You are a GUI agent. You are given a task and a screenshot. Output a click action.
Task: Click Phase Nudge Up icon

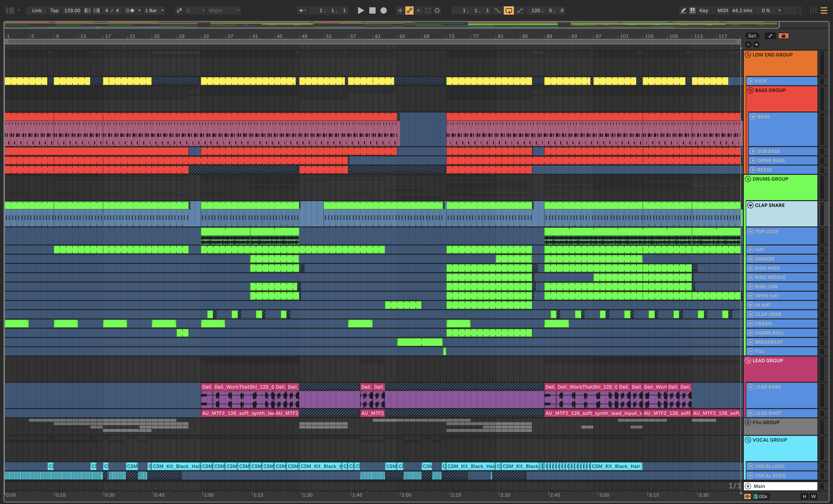[x=97, y=10]
